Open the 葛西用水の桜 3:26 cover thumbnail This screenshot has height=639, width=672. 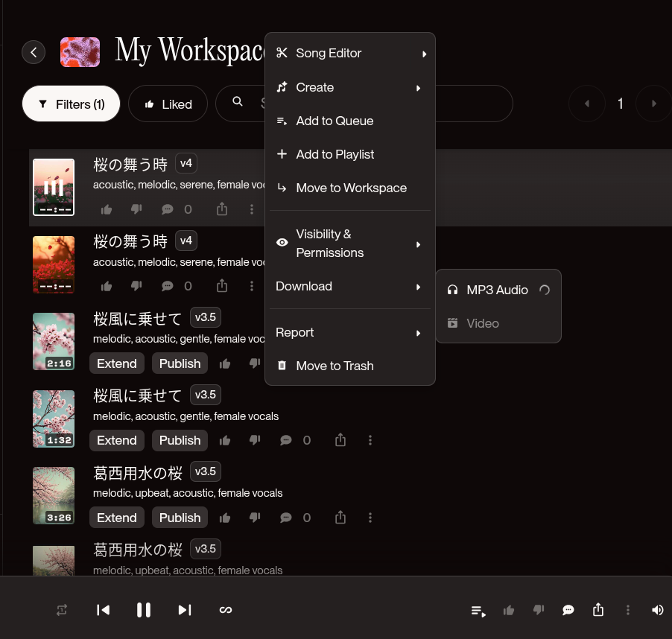[54, 495]
